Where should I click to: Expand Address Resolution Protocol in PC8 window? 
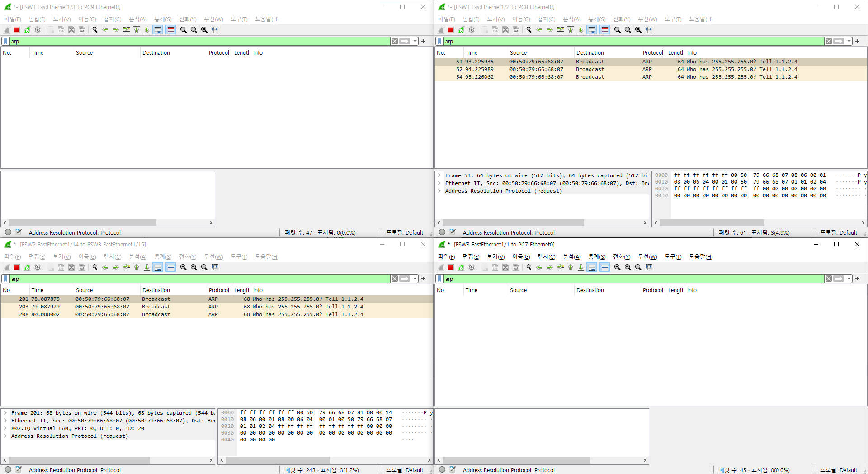(439, 191)
